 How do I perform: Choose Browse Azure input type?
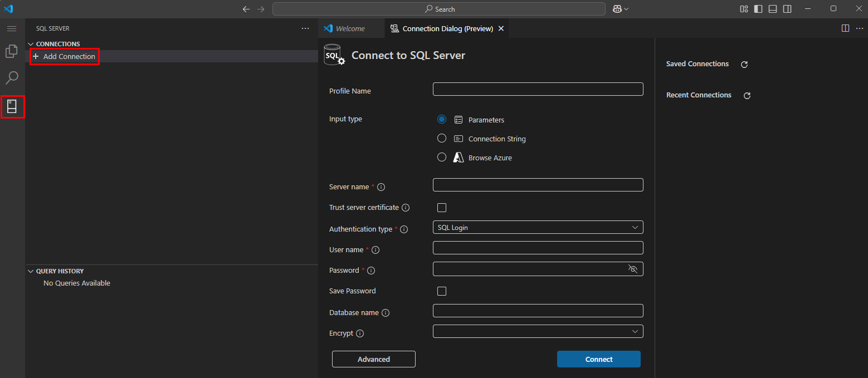[442, 158]
